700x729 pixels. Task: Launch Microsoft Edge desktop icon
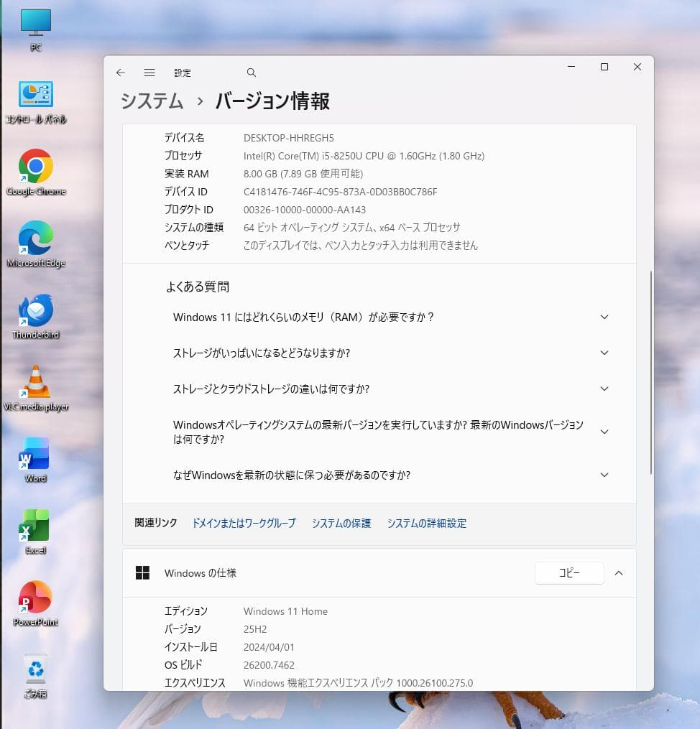(x=34, y=237)
